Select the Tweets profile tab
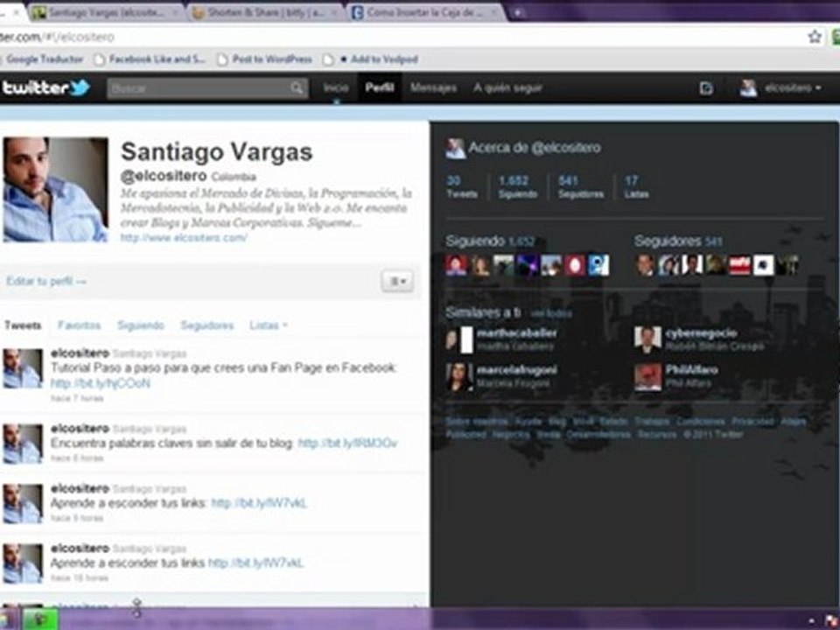The image size is (840, 630). [x=23, y=325]
